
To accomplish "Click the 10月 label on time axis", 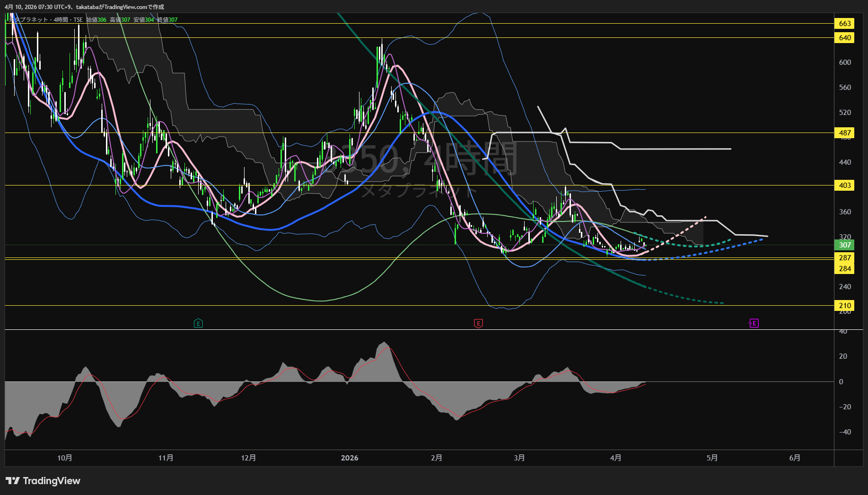I will [65, 458].
